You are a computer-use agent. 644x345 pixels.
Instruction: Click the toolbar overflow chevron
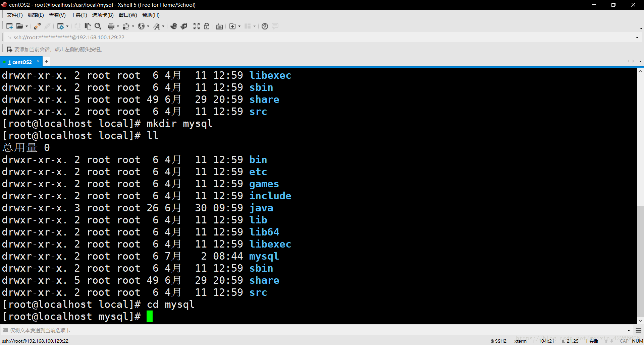pyautogui.click(x=641, y=28)
